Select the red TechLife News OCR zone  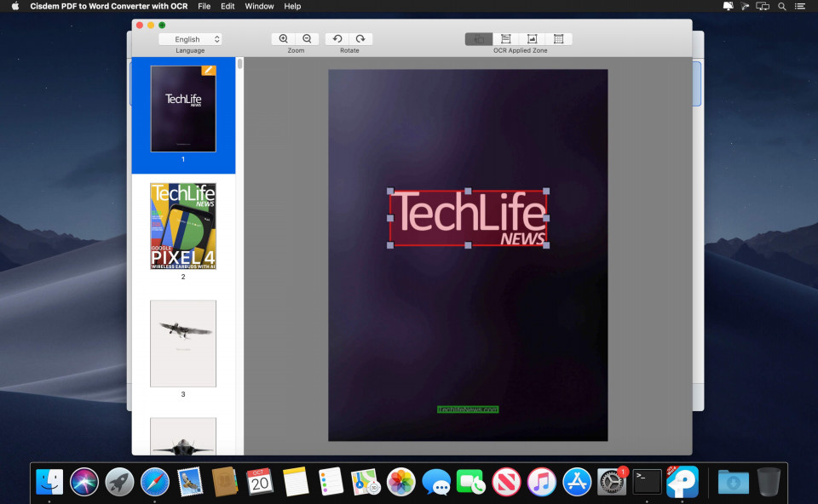tap(468, 219)
